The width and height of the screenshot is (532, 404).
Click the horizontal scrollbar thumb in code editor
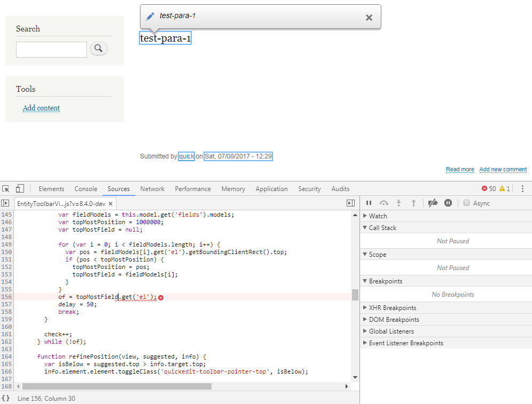tap(117, 386)
